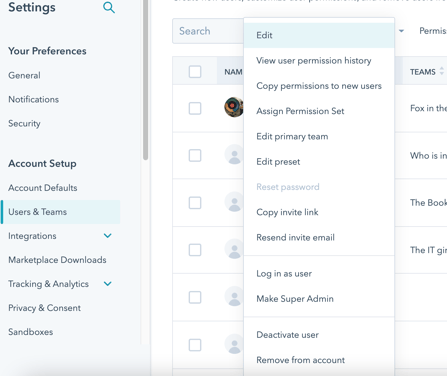This screenshot has height=376, width=447.
Task: Choose Copy permissions to new users
Action: coord(319,86)
